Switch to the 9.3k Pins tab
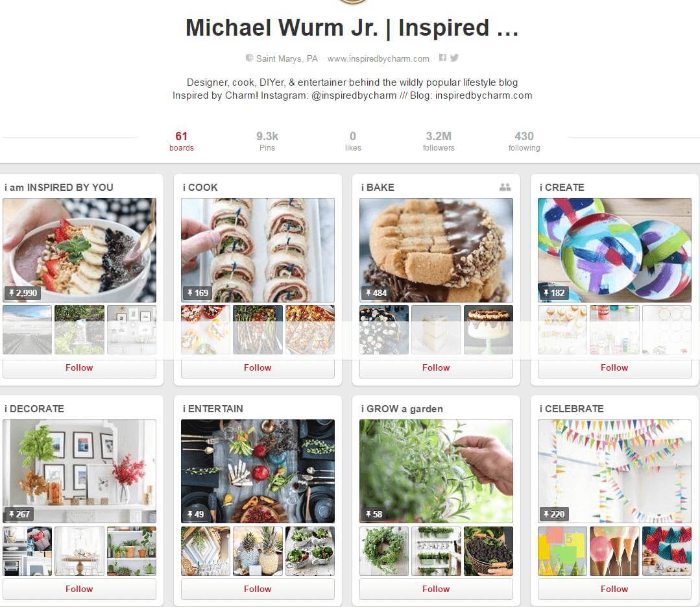Image resolution: width=700 pixels, height=607 pixels. click(x=267, y=141)
